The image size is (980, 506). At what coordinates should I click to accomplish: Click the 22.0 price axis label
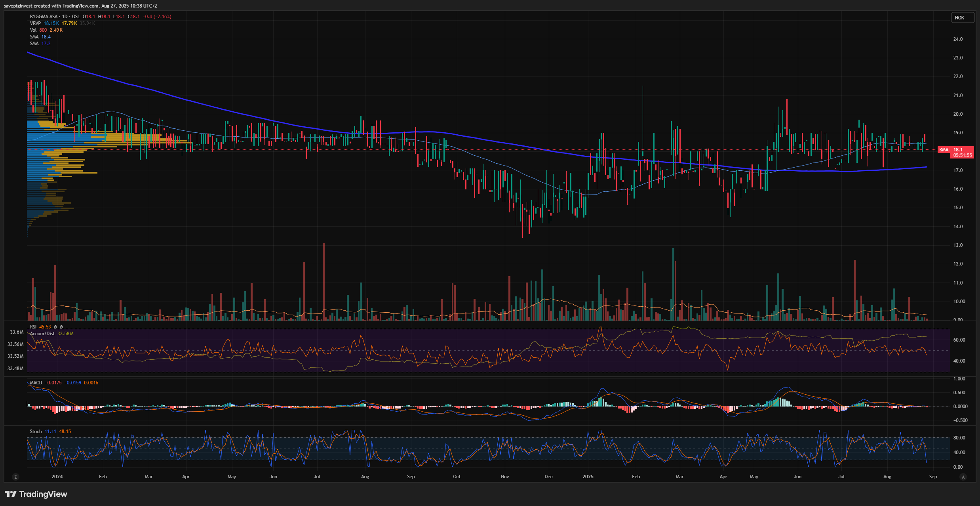coord(958,76)
